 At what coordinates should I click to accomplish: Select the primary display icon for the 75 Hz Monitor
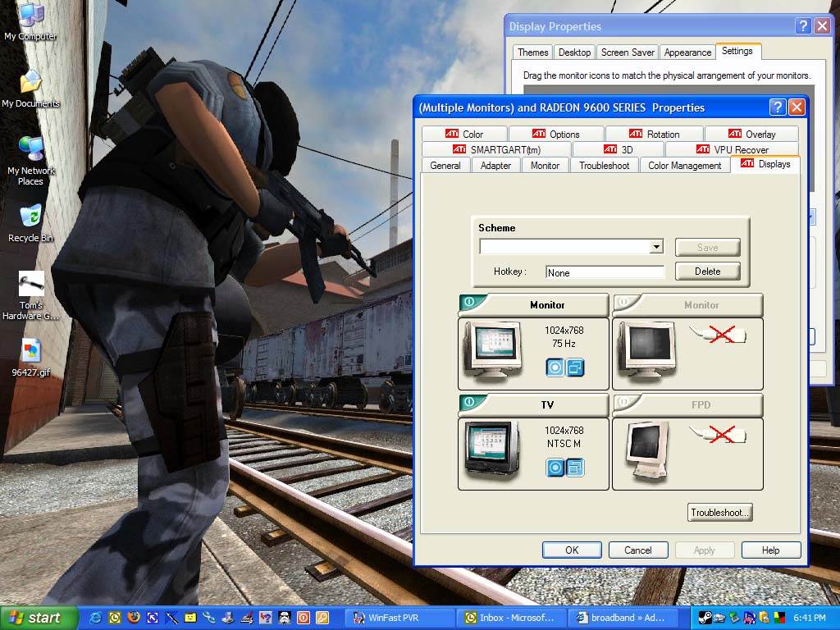click(x=555, y=367)
